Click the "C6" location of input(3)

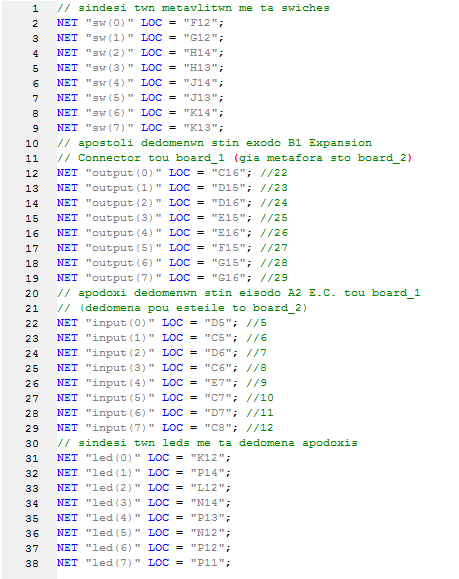point(218,368)
